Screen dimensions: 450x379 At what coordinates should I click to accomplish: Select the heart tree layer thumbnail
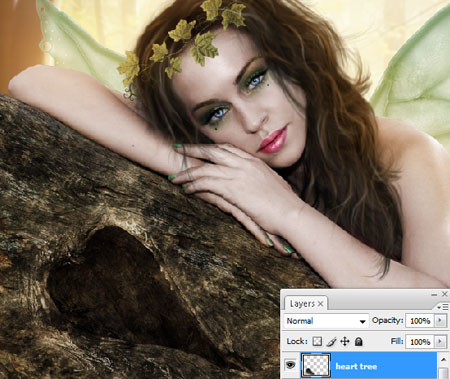316,366
